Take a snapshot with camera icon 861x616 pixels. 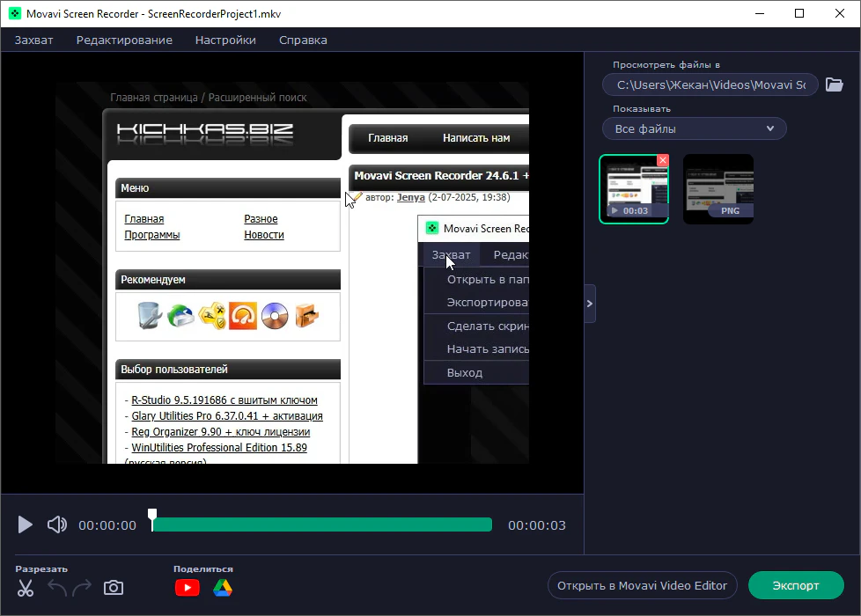coord(114,588)
